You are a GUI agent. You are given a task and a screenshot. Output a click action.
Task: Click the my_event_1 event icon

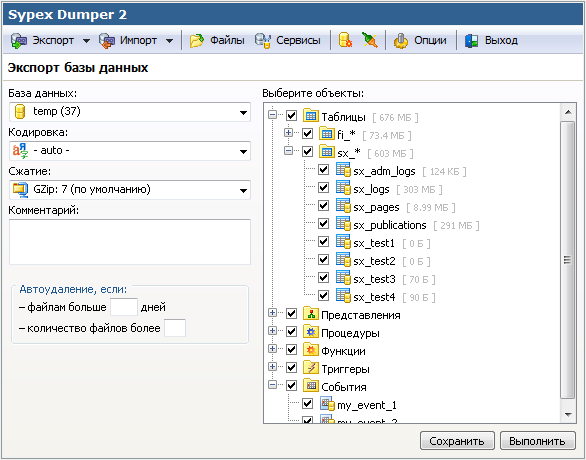pos(327,404)
